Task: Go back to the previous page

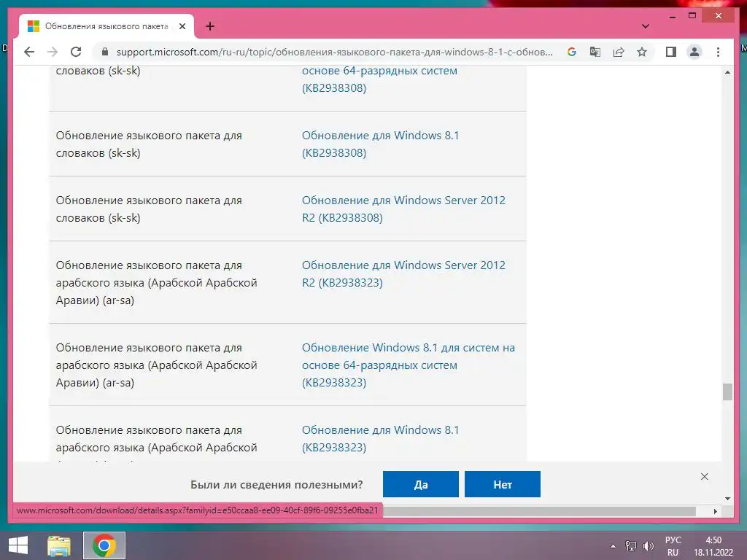Action: tap(29, 52)
